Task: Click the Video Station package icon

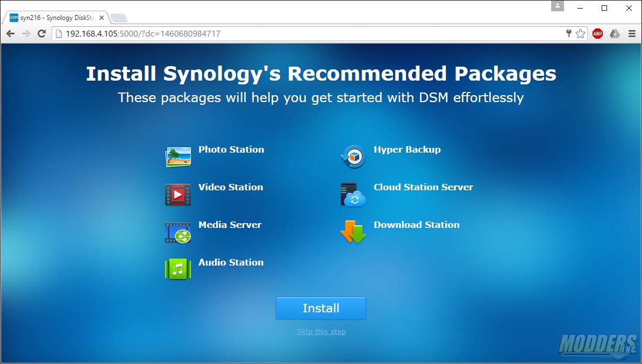Action: (x=178, y=195)
